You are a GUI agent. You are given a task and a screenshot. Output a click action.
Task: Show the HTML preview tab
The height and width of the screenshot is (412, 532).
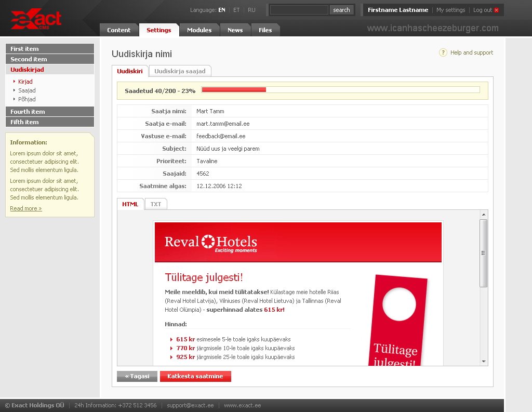130,204
